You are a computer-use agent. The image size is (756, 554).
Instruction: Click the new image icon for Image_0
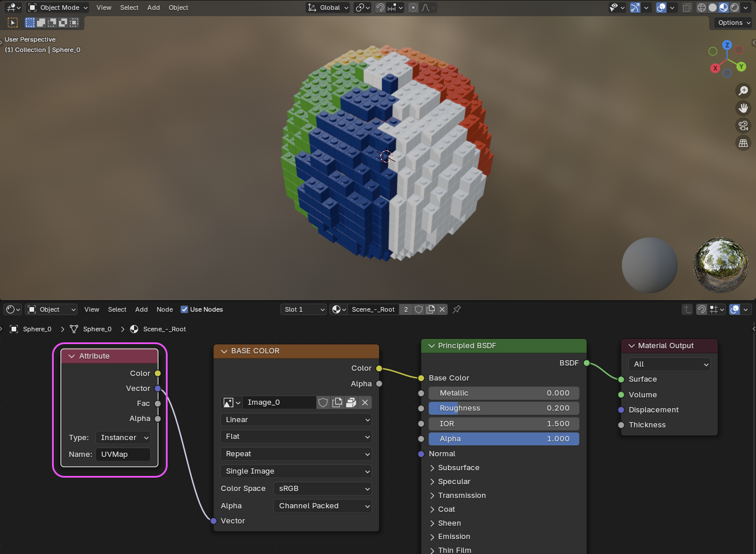point(337,402)
